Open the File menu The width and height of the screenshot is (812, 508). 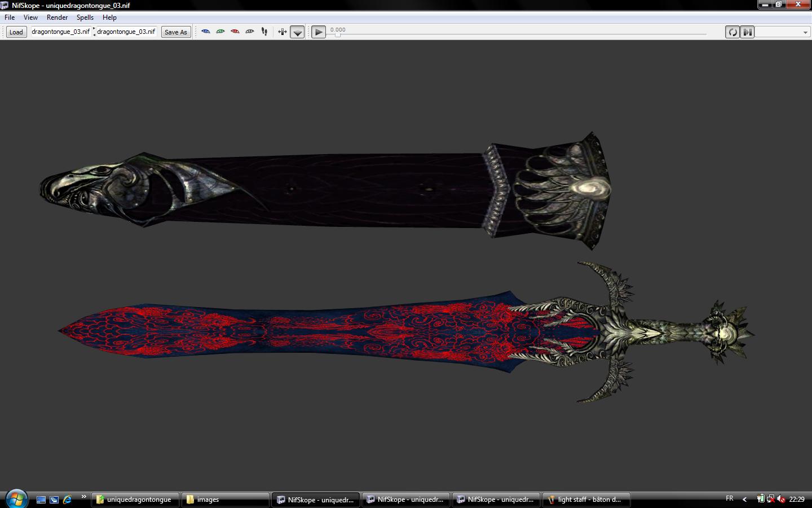point(10,17)
